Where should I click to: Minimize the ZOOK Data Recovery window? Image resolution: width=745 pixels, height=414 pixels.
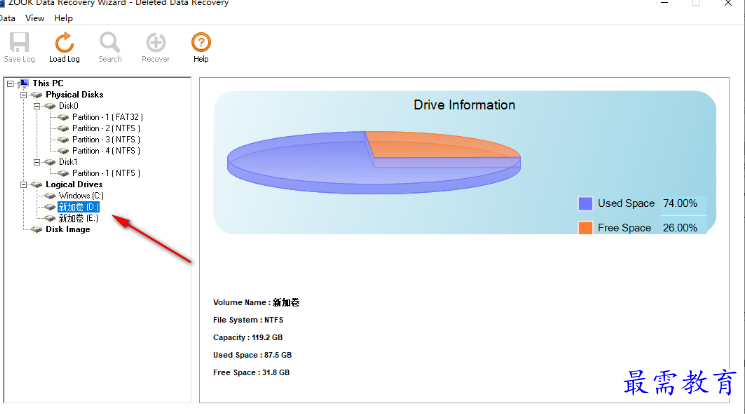point(665,3)
